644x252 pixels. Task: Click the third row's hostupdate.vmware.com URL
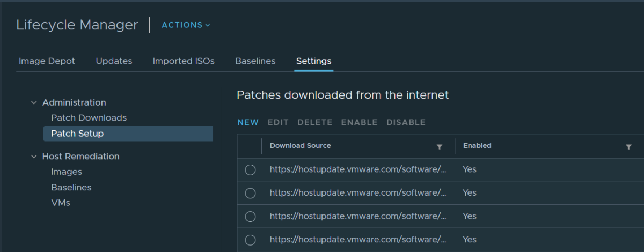point(358,216)
